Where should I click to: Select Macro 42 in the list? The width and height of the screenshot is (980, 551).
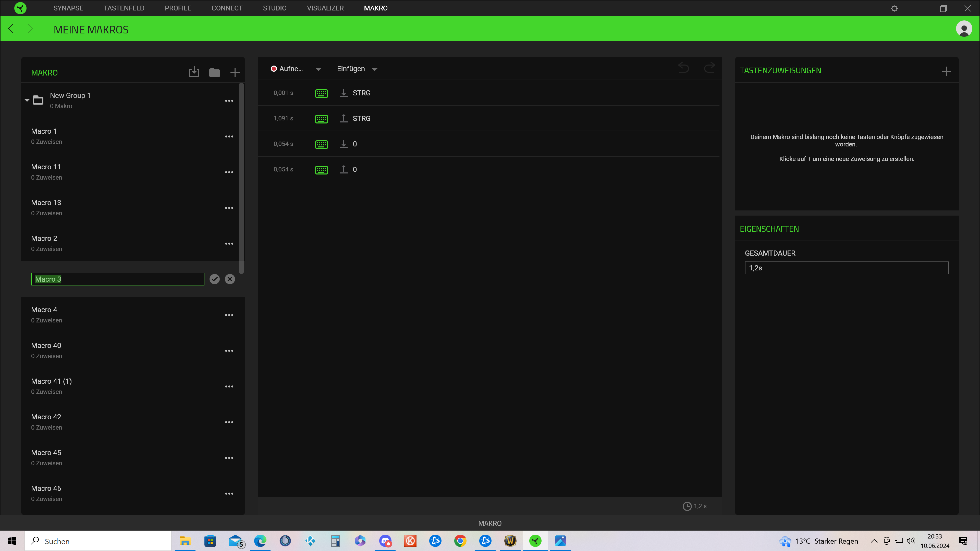coord(46,417)
